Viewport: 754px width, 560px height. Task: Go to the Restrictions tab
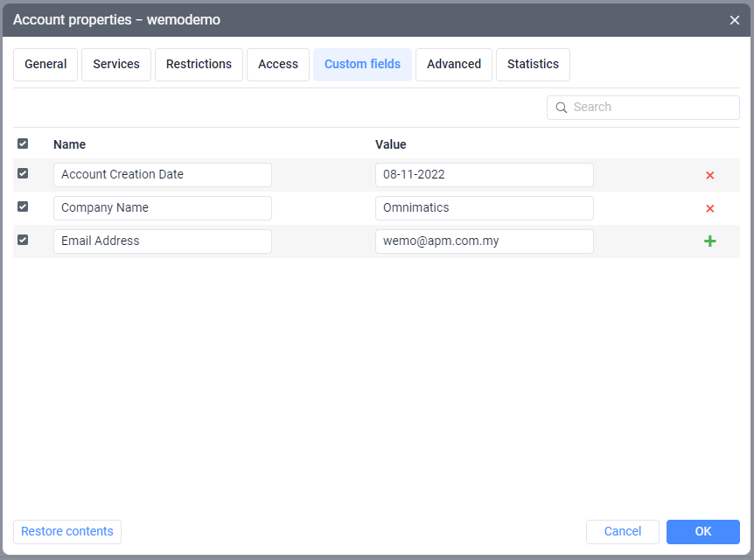point(199,65)
